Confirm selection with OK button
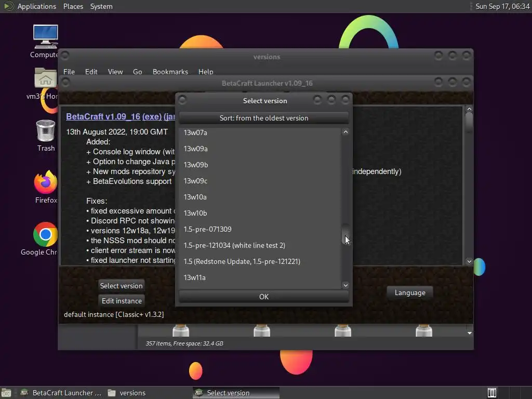This screenshot has width=532, height=399. [263, 297]
